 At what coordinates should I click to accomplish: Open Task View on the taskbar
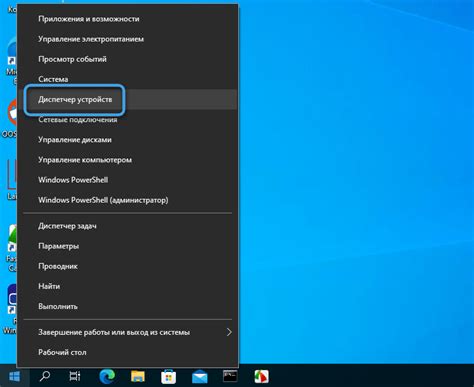pos(75,377)
